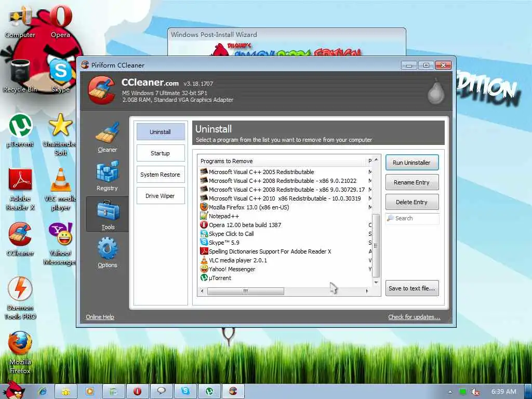Select Notepad++ in the program list

point(285,216)
